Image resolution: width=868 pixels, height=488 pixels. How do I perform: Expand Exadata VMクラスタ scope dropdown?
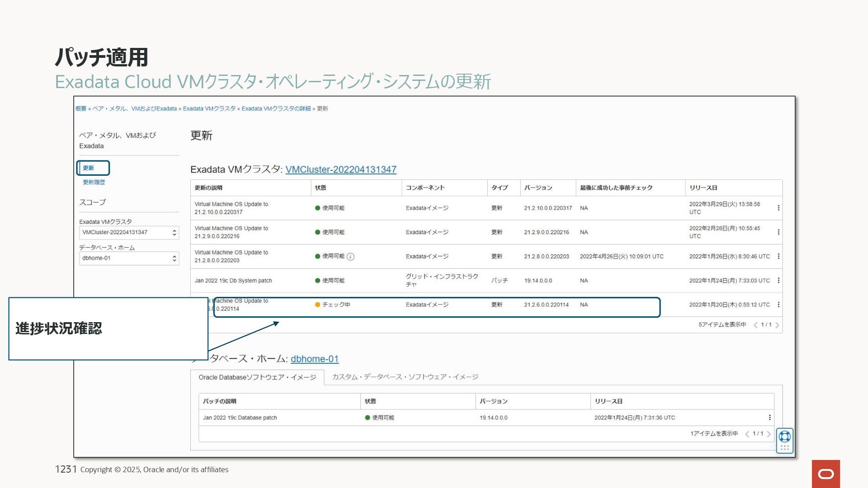(129, 232)
